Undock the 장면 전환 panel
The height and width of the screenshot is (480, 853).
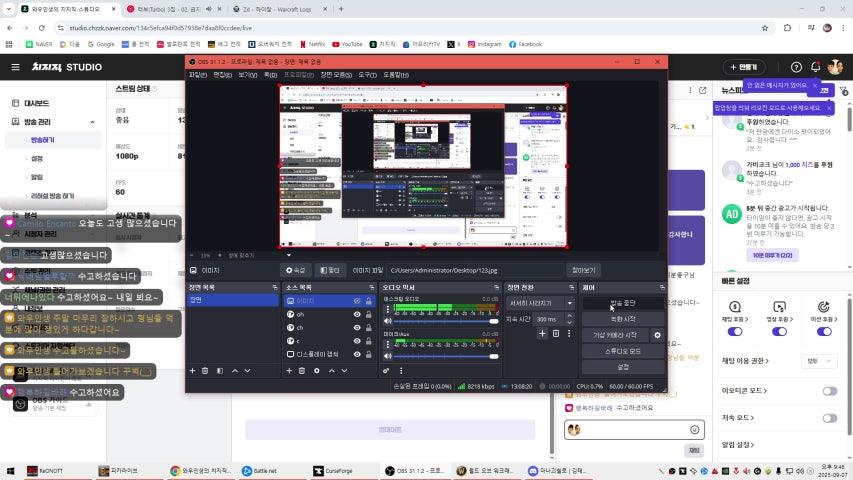tap(571, 287)
